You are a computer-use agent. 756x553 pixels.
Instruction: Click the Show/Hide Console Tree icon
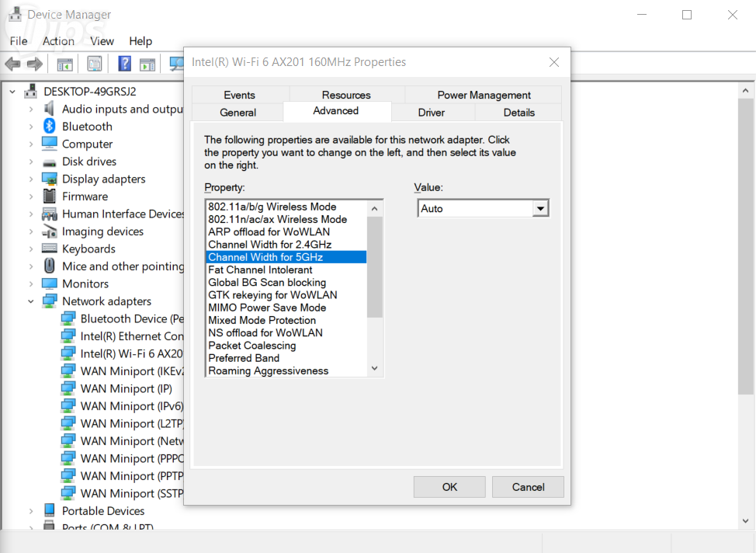point(64,64)
